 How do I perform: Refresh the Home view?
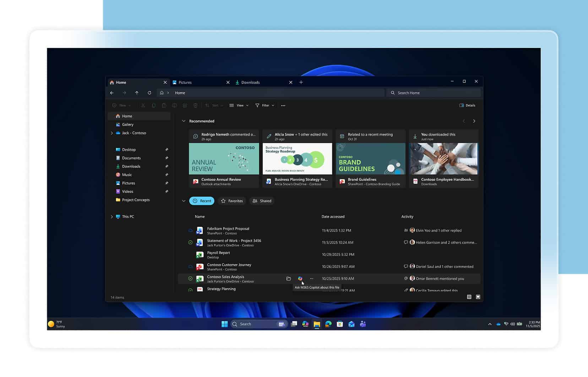[149, 93]
